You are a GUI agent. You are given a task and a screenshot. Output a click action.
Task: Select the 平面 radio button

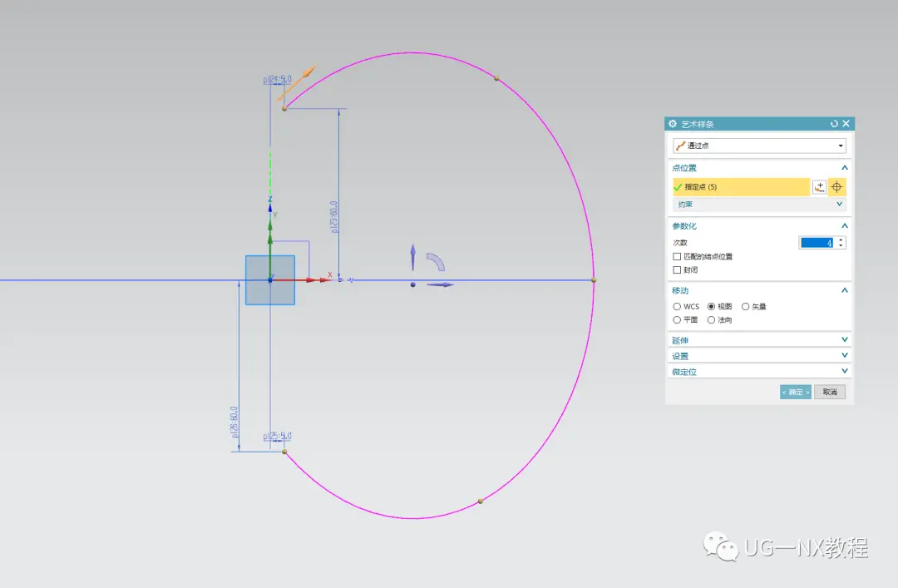click(677, 320)
